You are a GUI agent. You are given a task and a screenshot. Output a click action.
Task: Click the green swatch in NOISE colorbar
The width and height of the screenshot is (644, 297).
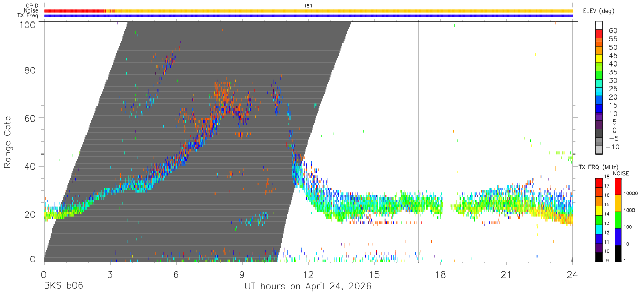619,220
